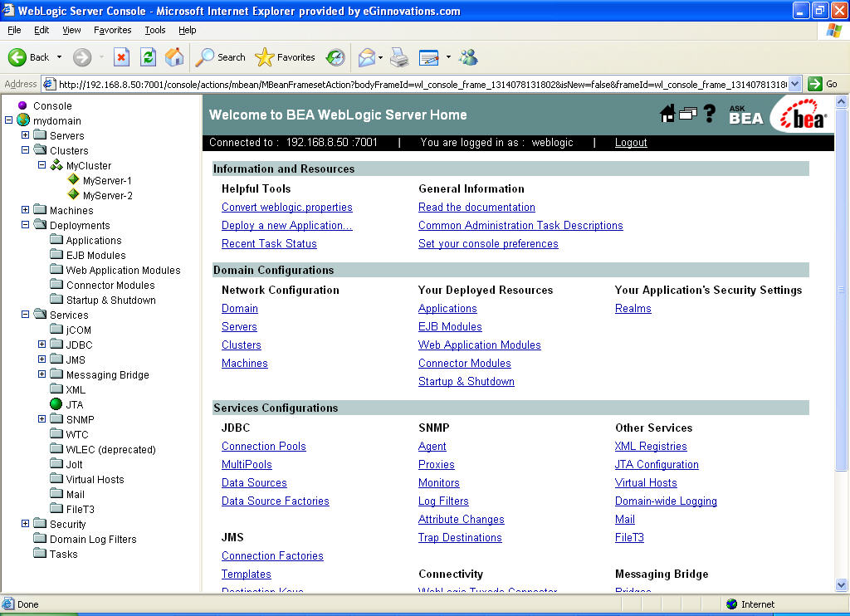Collapse the mydomain tree node
This screenshot has width=850, height=616.
(x=8, y=120)
